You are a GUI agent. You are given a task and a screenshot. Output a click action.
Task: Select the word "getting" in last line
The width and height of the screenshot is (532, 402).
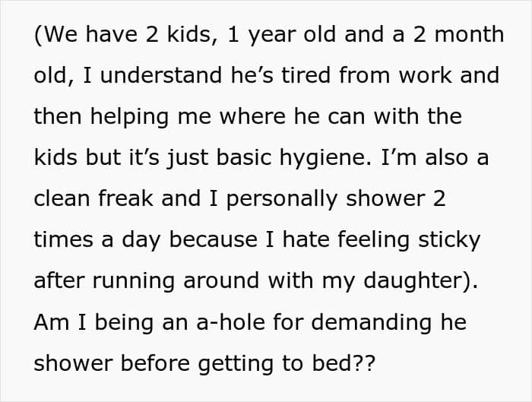click(x=236, y=364)
